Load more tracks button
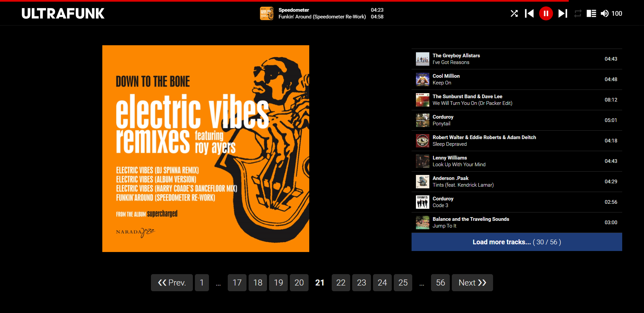Image resolution: width=644 pixels, height=313 pixels. tap(517, 242)
